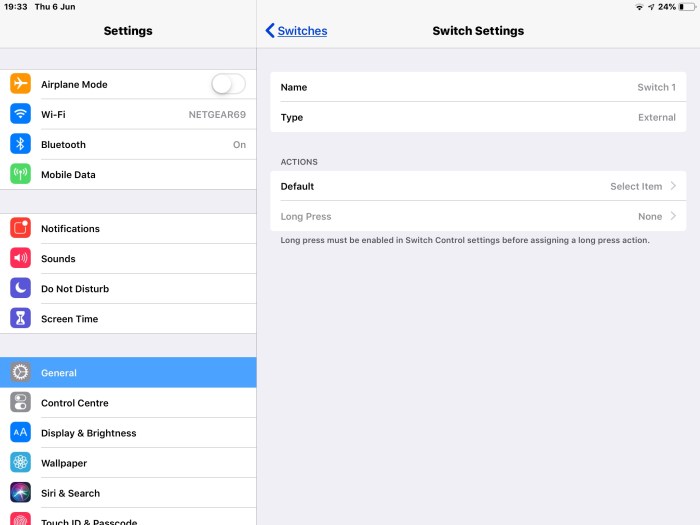Tap the Type External row
Screen dimensions: 700x525
pyautogui.click(x=478, y=117)
